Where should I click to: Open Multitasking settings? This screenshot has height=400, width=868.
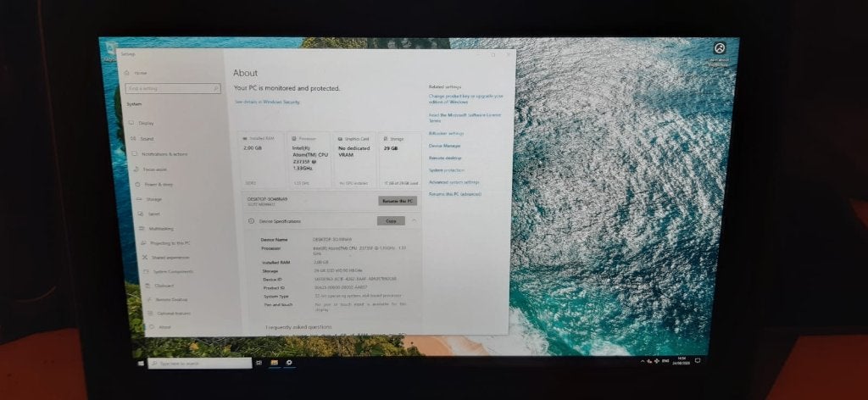157,229
